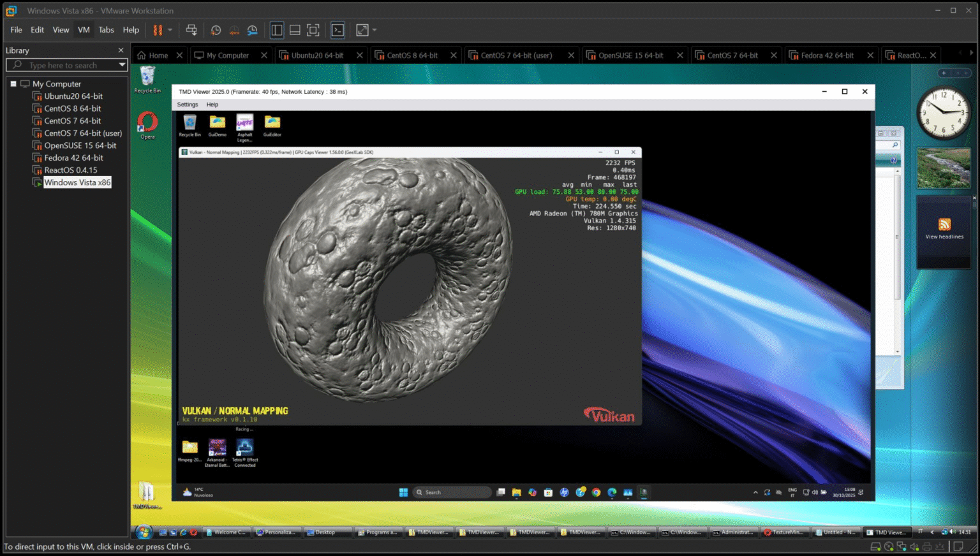980x556 pixels.
Task: Click the ffmpeg folder icon in remote desktop
Action: [190, 451]
